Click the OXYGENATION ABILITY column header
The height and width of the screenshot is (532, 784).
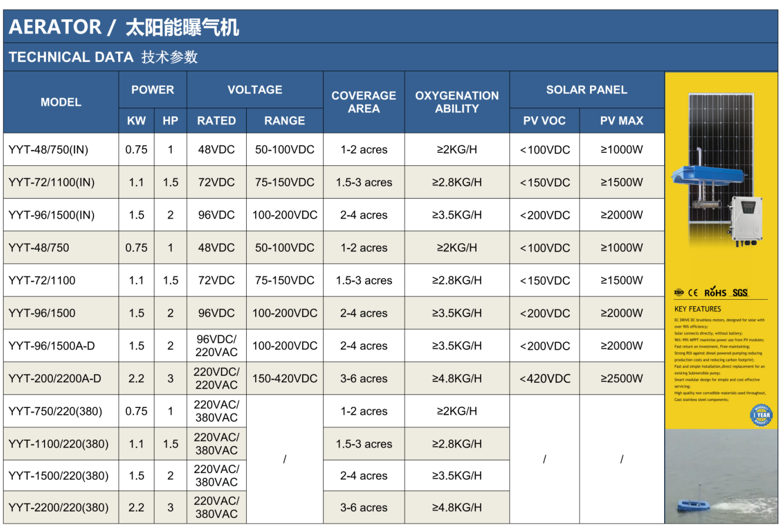[x=457, y=102]
